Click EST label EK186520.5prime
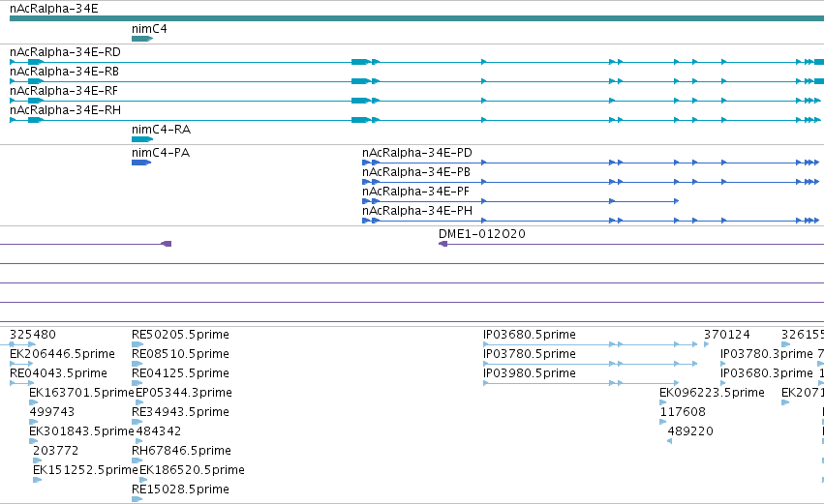The width and height of the screenshot is (824, 504). coord(192,470)
